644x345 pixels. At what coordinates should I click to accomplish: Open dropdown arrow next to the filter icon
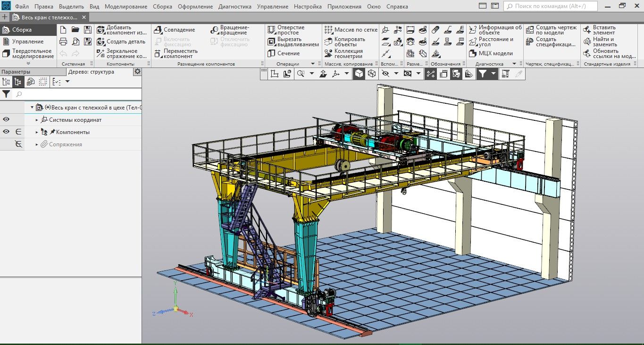coord(493,74)
